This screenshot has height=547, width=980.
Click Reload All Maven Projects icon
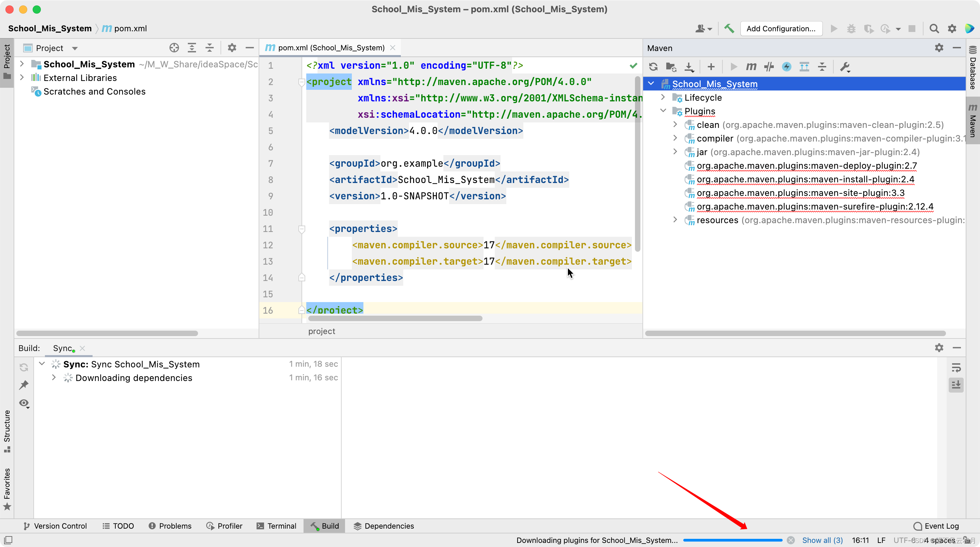[653, 67]
